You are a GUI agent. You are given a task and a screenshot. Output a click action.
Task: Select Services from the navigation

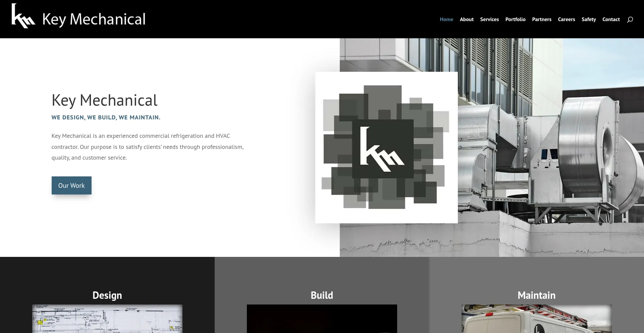pyautogui.click(x=489, y=19)
